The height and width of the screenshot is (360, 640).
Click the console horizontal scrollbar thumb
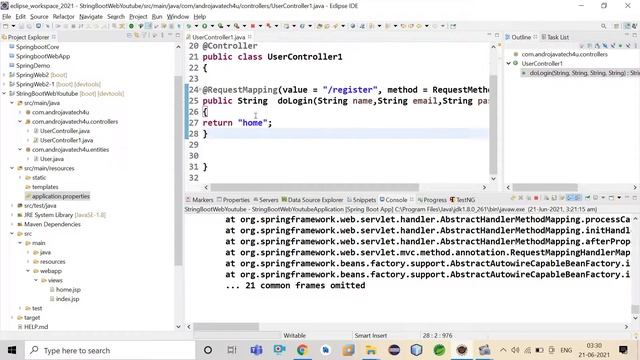click(226, 327)
